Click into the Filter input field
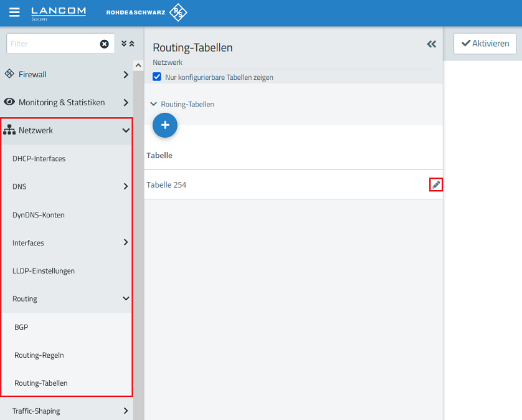522x420 pixels. click(x=50, y=44)
